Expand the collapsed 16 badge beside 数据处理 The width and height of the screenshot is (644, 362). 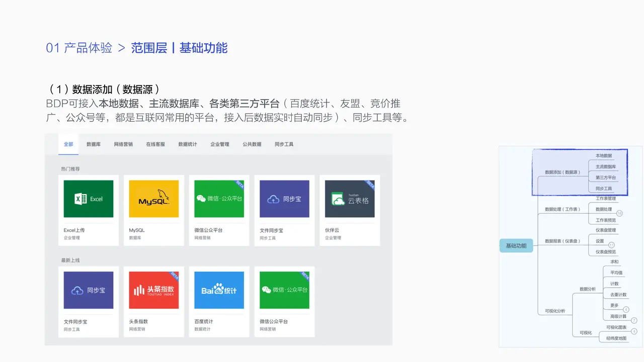pos(619,213)
